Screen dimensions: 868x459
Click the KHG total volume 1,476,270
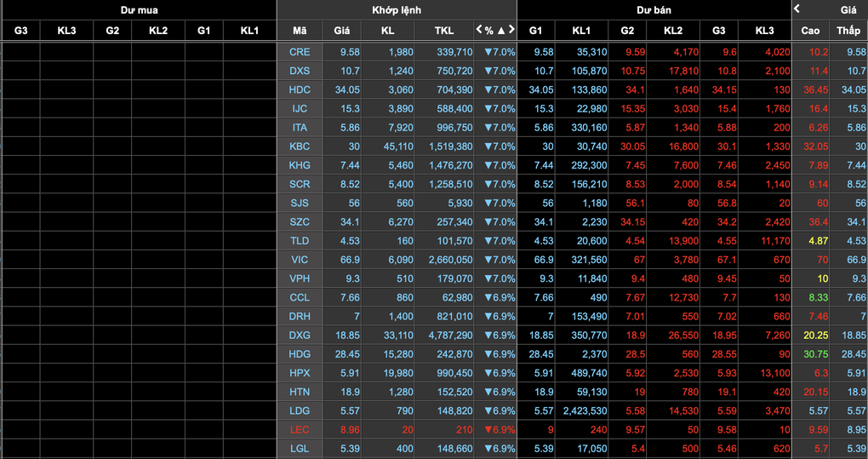[x=451, y=165]
